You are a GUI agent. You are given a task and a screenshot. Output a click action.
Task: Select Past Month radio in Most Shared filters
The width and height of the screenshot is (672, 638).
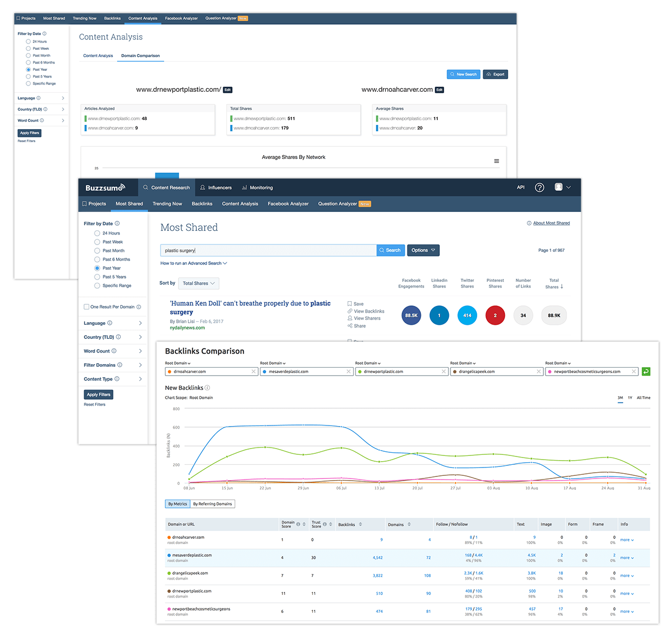click(97, 251)
